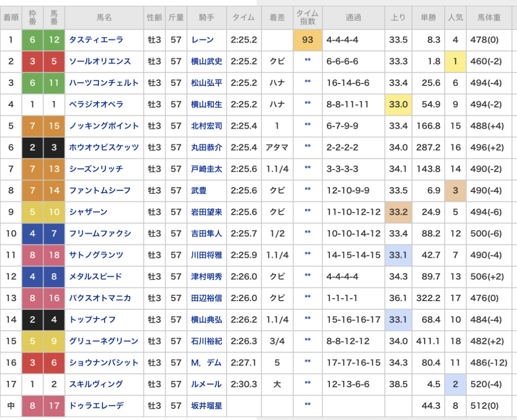Select the win odds value 322.2

pyautogui.click(x=428, y=298)
